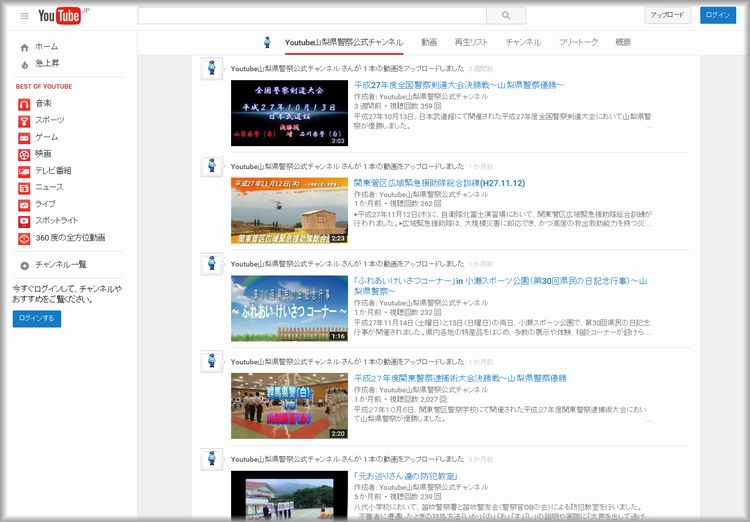Click avatar beside 剣道大会 upload post
The image size is (750, 522).
[211, 69]
